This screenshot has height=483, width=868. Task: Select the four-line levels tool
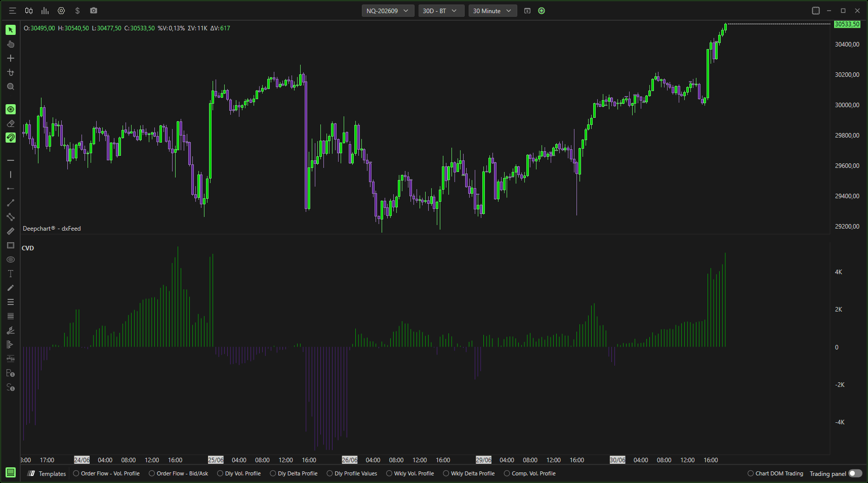[11, 316]
